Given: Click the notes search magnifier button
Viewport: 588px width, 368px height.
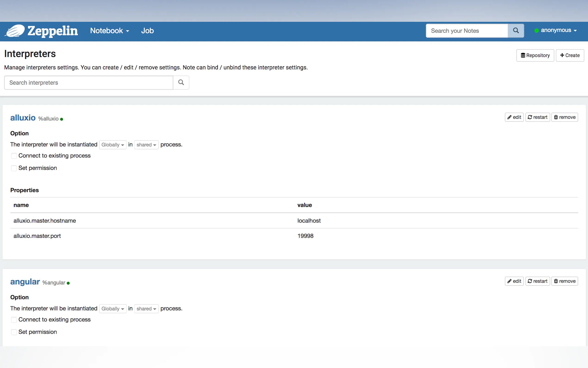Looking at the screenshot, I should [x=516, y=31].
